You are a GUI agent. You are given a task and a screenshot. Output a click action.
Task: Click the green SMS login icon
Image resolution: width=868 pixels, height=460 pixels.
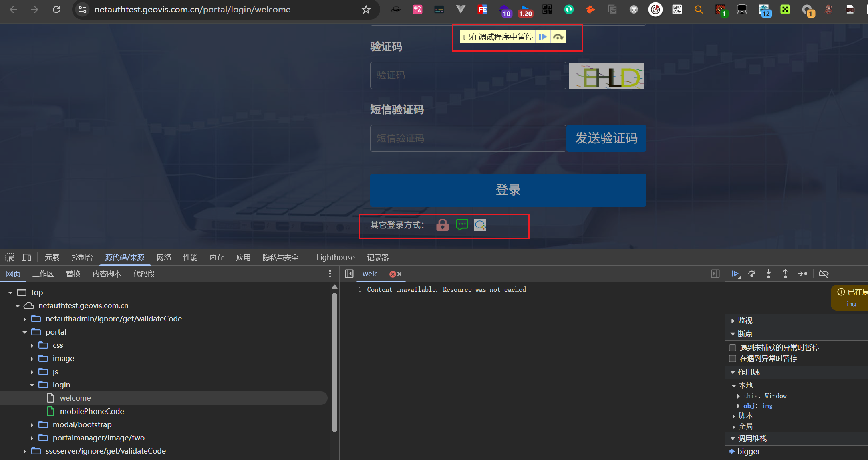[x=462, y=224]
